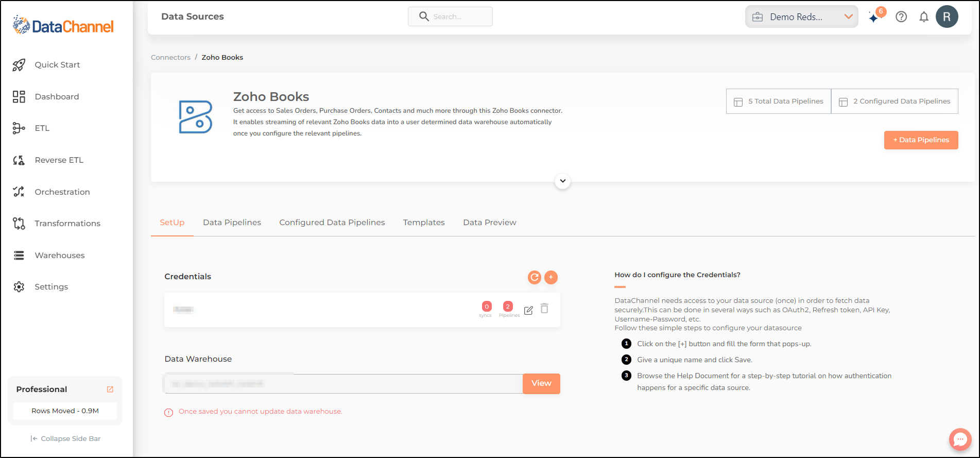The width and height of the screenshot is (980, 458).
Task: Open Quick Start rocket icon
Action: 19,65
